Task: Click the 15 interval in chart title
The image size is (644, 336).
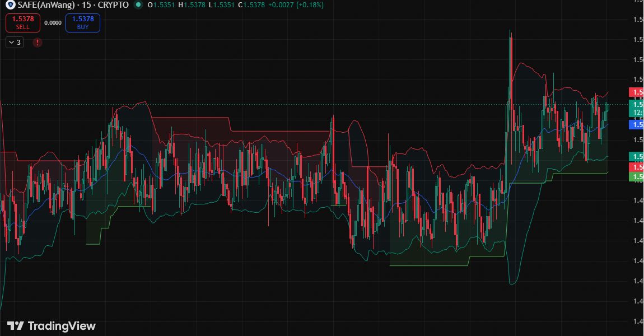Action: [x=87, y=5]
